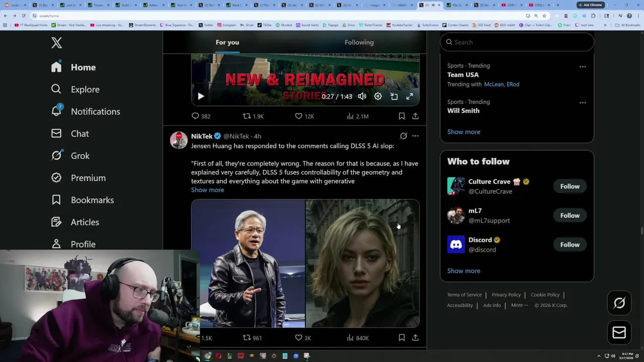
Task: Open the NikTek post's 4h timestamp
Action: tap(258, 136)
